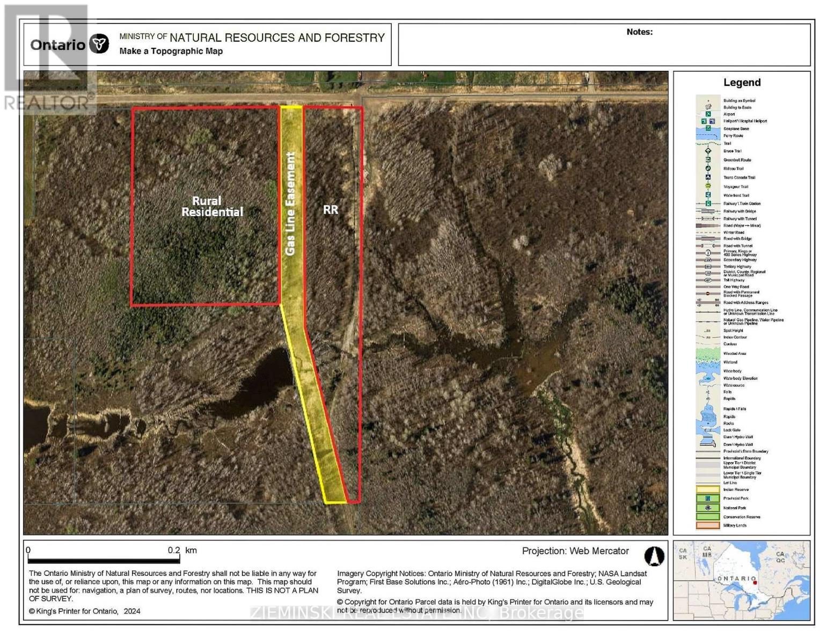Click the Conservation Reserve green swatch
Viewport: 834px width, 644px height.
pos(708,517)
